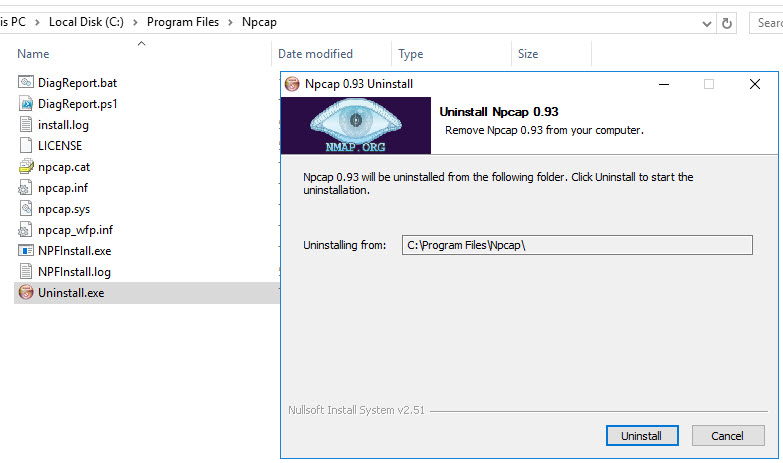Sort by the Date modified column

tap(315, 54)
